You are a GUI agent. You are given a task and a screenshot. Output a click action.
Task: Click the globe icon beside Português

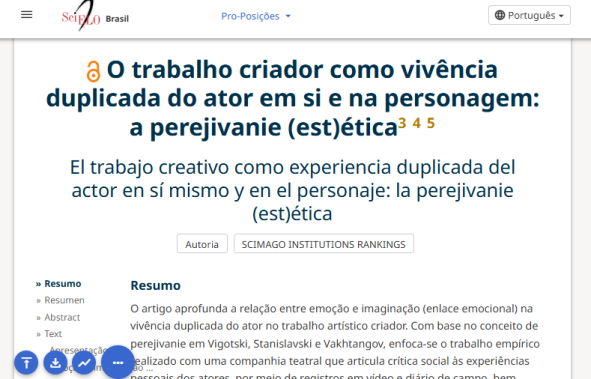pos(500,15)
